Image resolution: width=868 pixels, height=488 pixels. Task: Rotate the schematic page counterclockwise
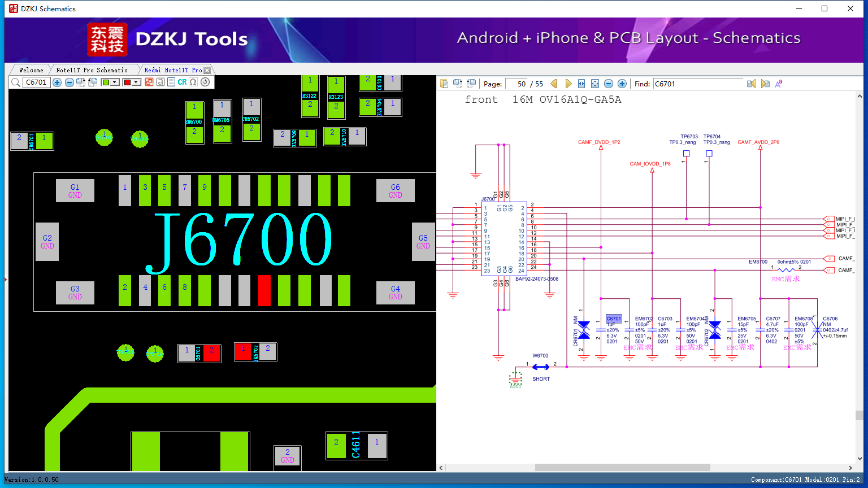coord(471,84)
